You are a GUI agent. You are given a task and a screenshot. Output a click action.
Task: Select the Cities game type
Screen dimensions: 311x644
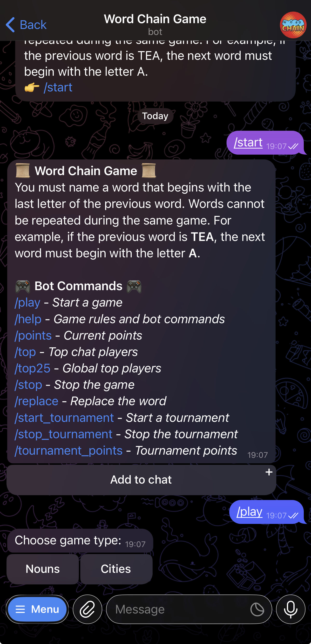pos(116,569)
